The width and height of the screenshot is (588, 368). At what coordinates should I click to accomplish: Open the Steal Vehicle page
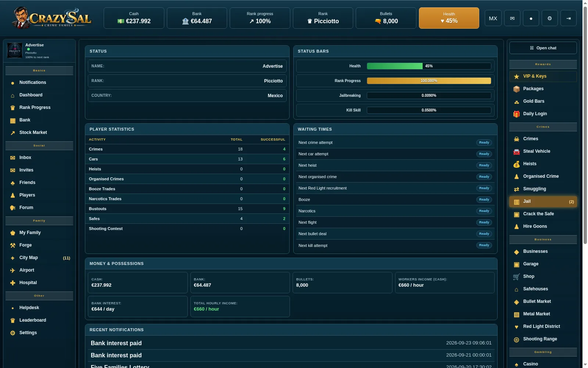click(x=543, y=151)
